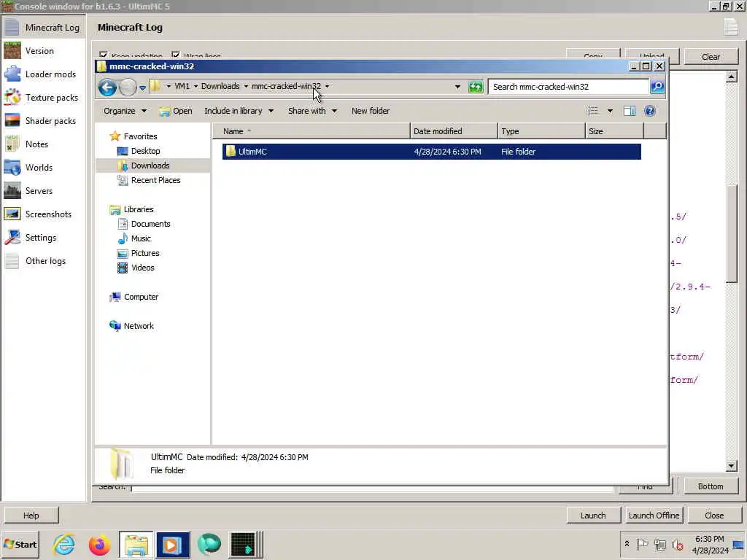Open the view options dropdown arrow
Screen dimensions: 747x560
(x=610, y=111)
